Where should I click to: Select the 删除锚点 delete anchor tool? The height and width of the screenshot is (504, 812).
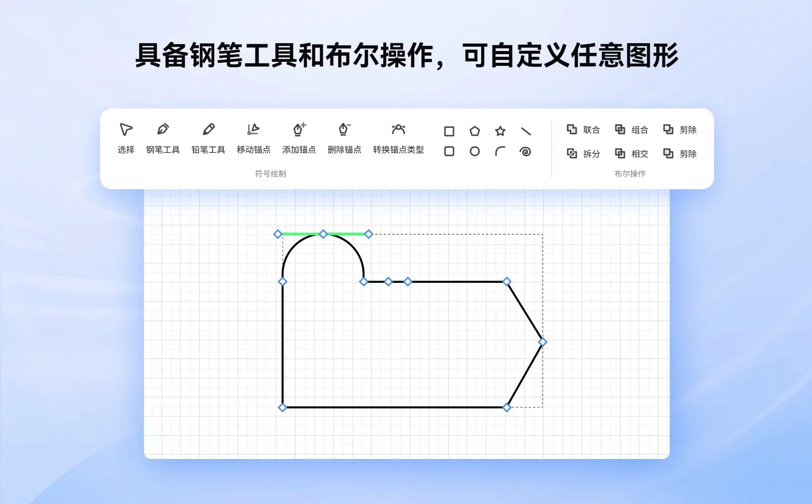point(345,138)
